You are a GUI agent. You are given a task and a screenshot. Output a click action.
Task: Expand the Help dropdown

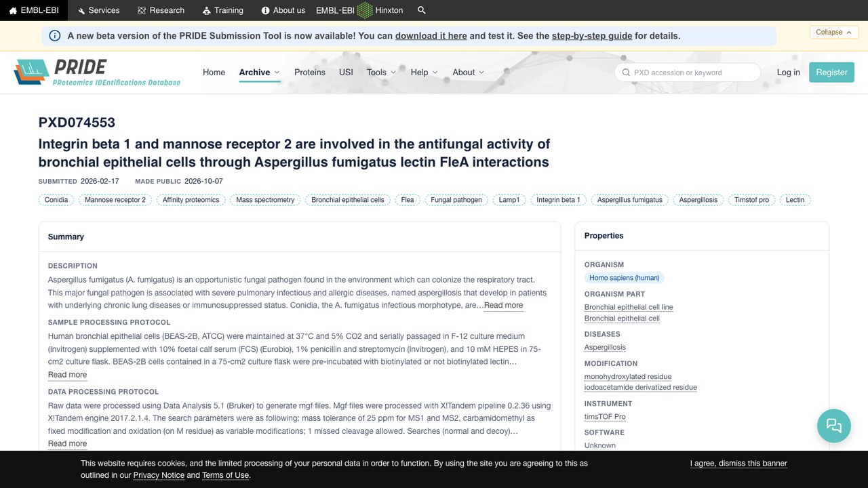(425, 73)
